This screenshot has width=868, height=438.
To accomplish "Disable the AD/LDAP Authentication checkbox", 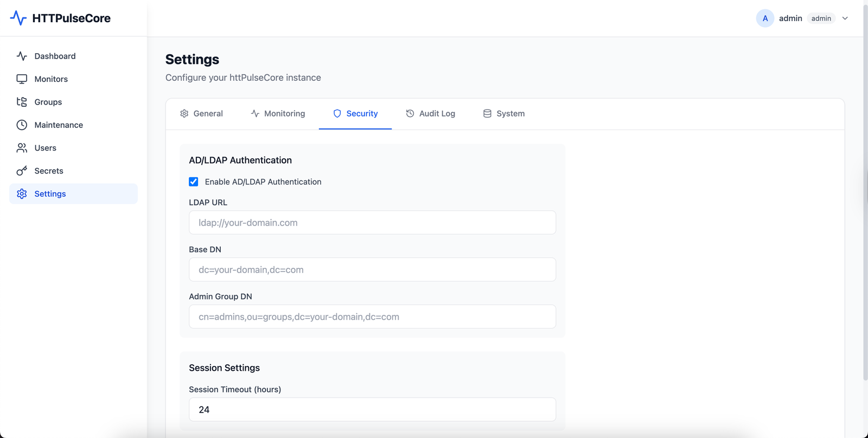I will [194, 182].
